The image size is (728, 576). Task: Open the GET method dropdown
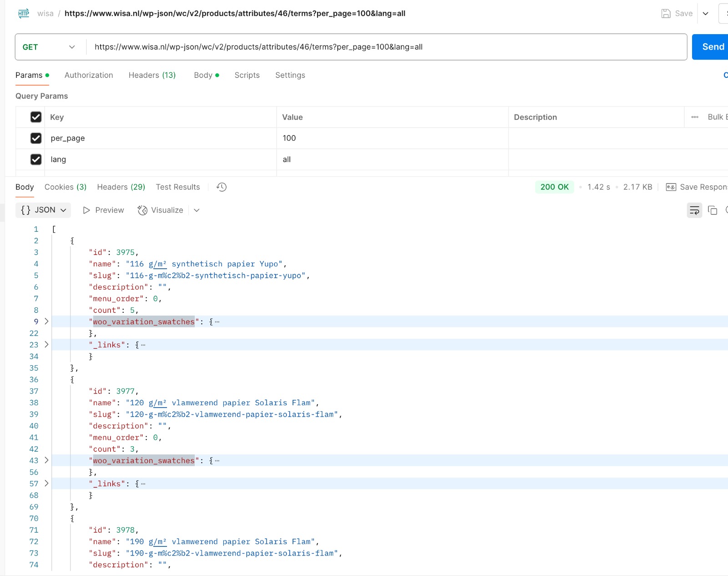point(49,47)
